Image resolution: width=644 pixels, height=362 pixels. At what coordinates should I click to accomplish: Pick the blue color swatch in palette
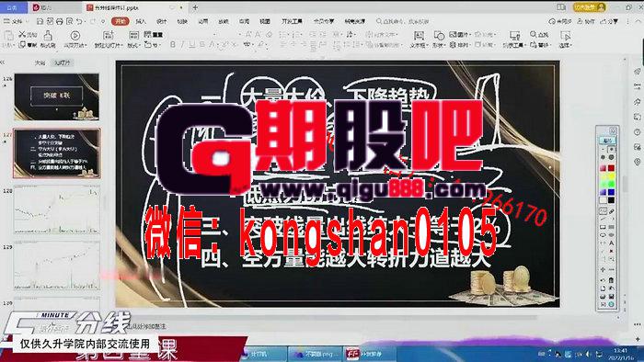point(611,192)
